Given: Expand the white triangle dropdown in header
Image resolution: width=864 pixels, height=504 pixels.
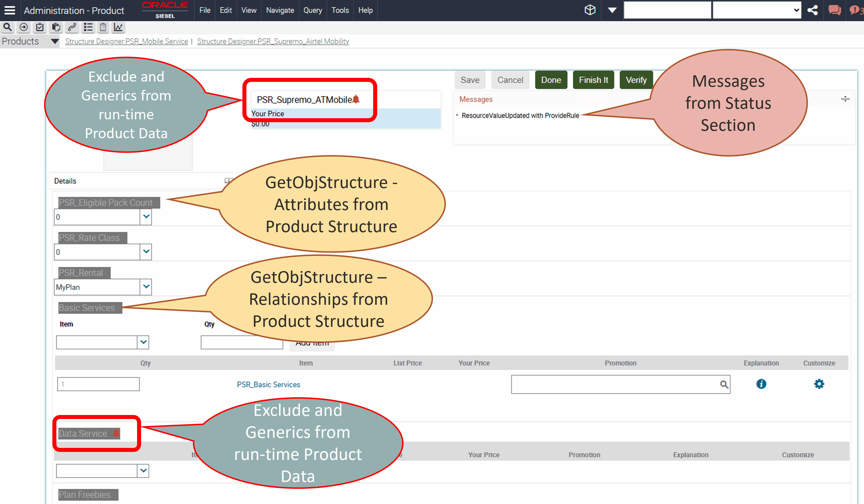Looking at the screenshot, I should (612, 10).
